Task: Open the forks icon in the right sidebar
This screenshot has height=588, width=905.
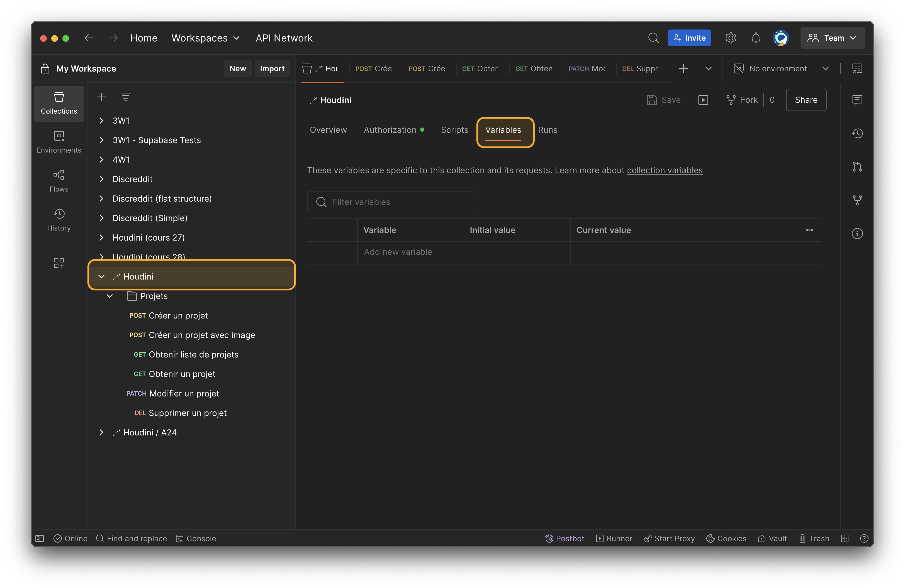Action: point(857,200)
